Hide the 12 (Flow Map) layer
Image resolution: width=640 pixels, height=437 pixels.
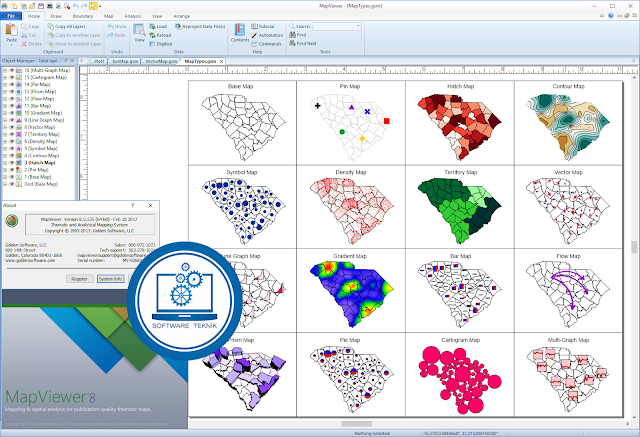click(x=11, y=99)
